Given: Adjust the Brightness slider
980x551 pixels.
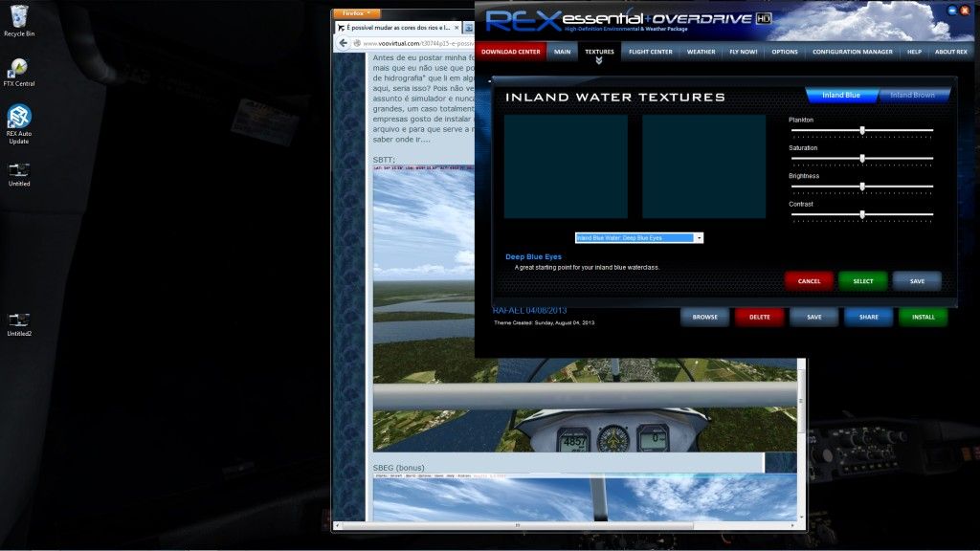Looking at the screenshot, I should click(x=862, y=187).
